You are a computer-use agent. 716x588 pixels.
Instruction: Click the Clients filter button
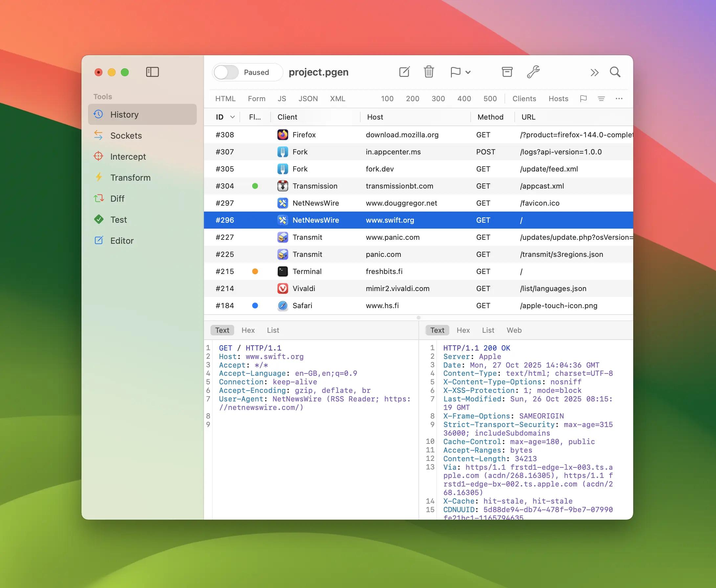[524, 99]
